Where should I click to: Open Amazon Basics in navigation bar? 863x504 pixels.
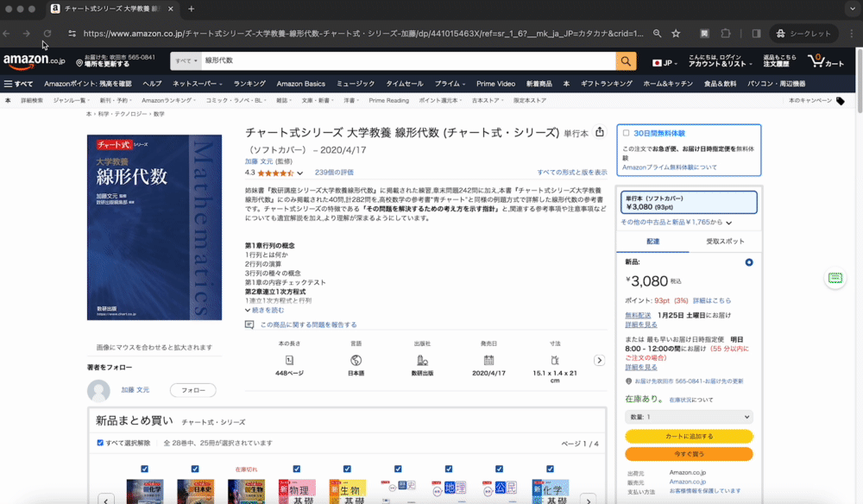(300, 84)
